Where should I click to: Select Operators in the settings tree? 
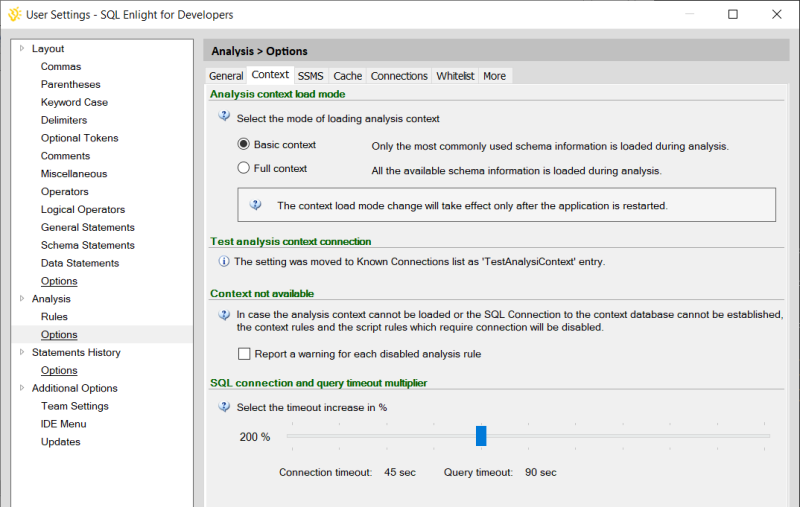[x=65, y=191]
